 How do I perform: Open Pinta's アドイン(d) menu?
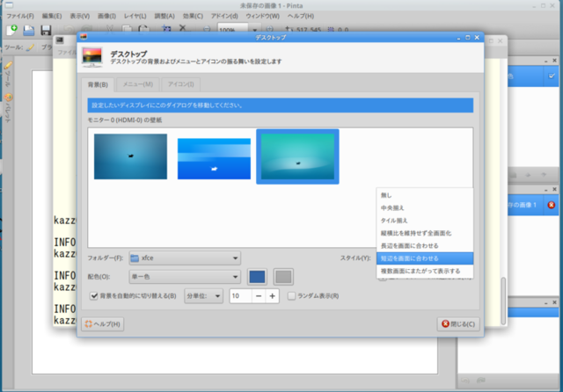click(x=224, y=16)
